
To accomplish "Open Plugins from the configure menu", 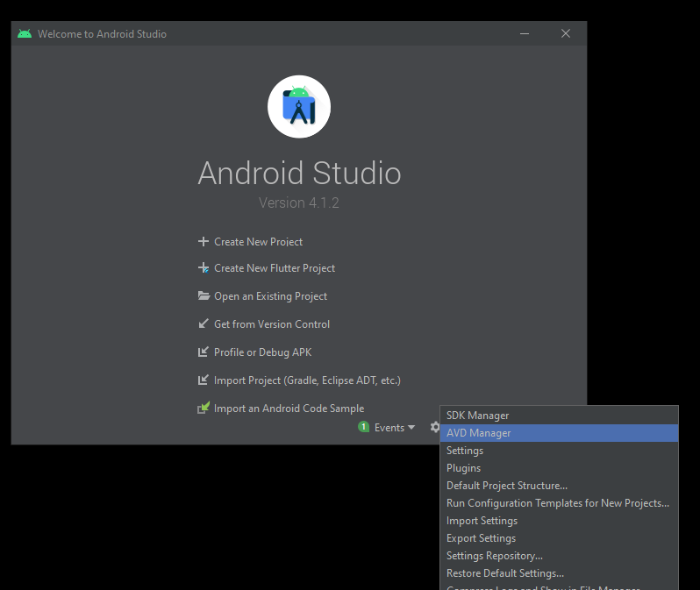I will click(x=559, y=468).
